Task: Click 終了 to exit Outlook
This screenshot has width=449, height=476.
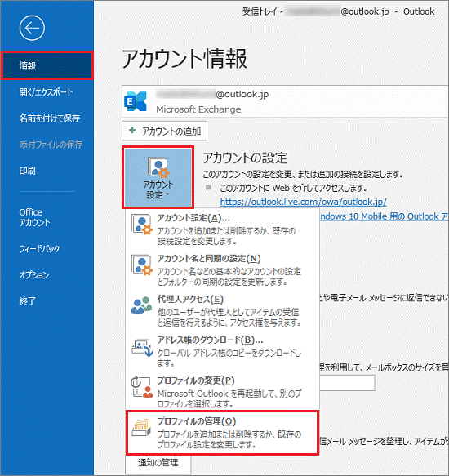Action: click(27, 300)
